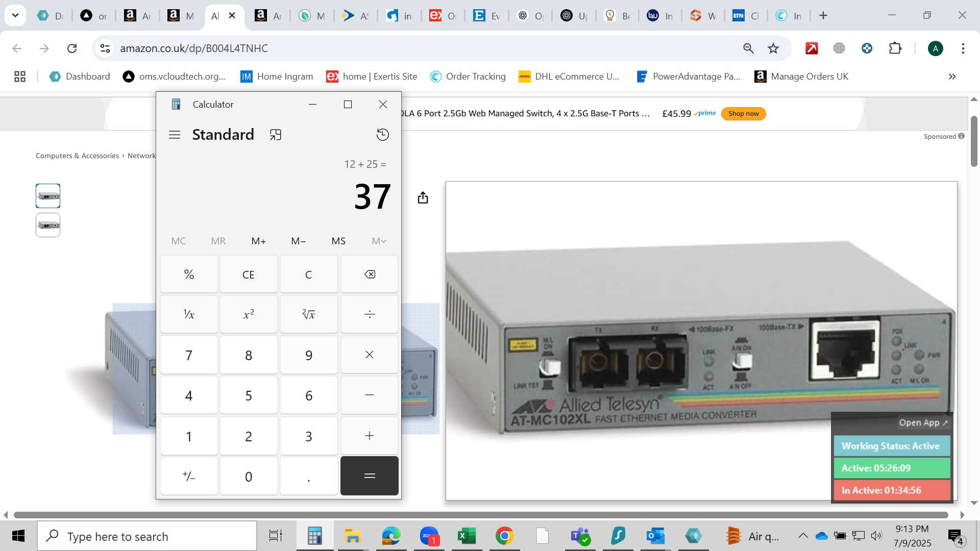Show hidden system tray icons
Screen dimensions: 980x551
pyautogui.click(x=803, y=536)
